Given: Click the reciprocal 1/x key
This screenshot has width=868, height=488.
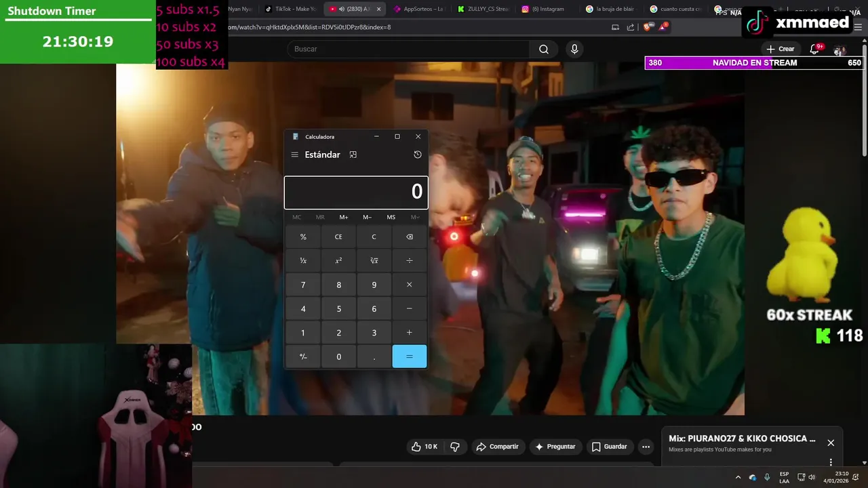Looking at the screenshot, I should [x=303, y=260].
